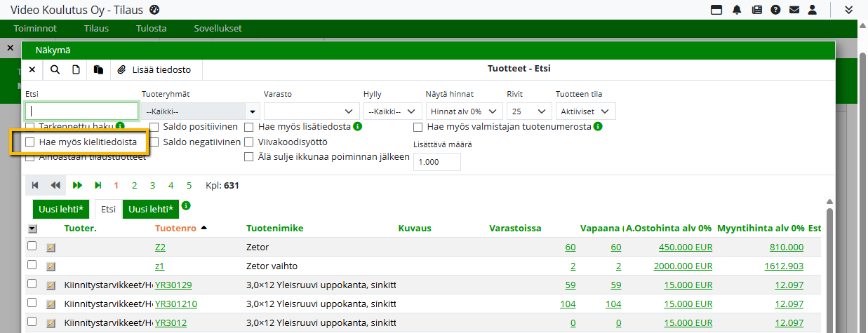Click the blank new document toolbar icon
Viewport: 868px width, 333px height.
[x=76, y=69]
